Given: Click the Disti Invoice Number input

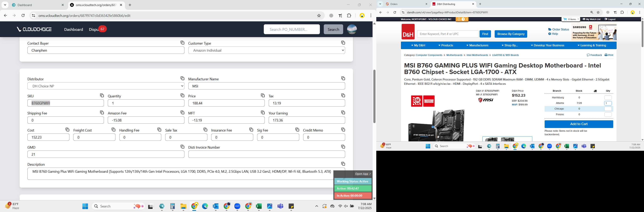Looking at the screenshot, I should coord(267,154).
